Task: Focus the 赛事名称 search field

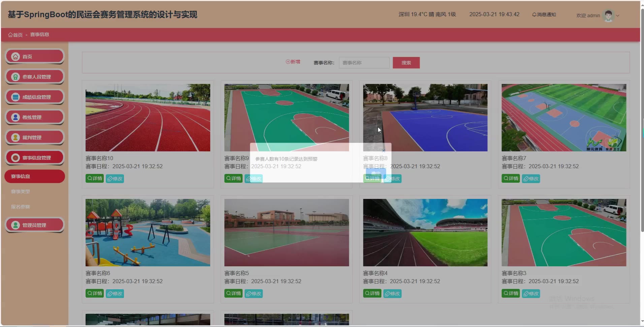Action: click(364, 63)
